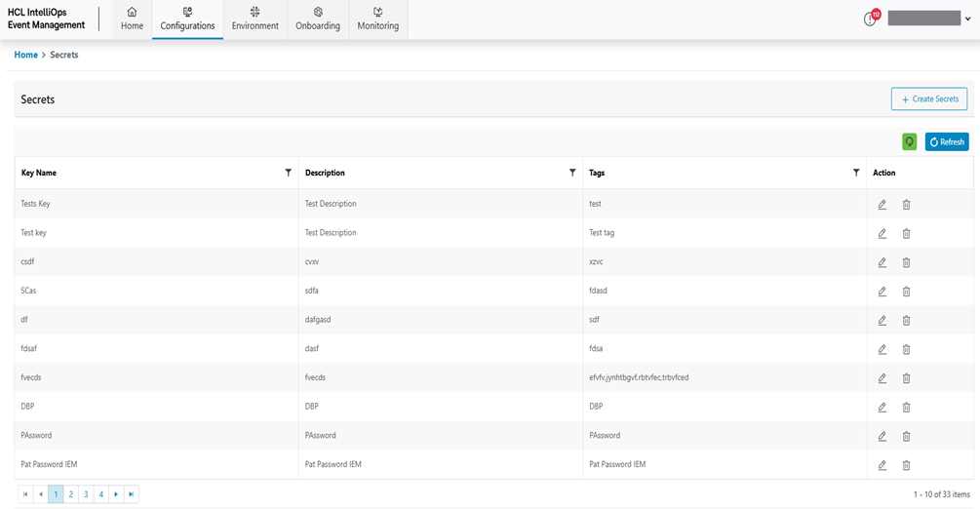Open Description column filter
Viewport: 980px width, 509px height.
click(572, 173)
